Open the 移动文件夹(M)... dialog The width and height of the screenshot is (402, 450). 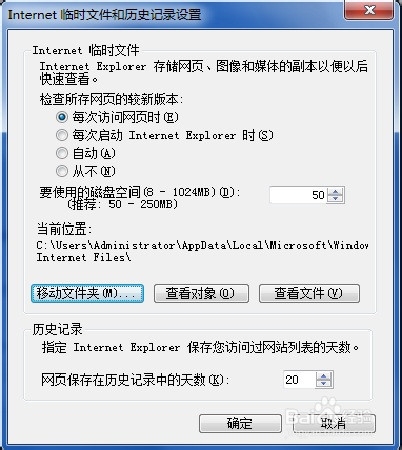(87, 293)
